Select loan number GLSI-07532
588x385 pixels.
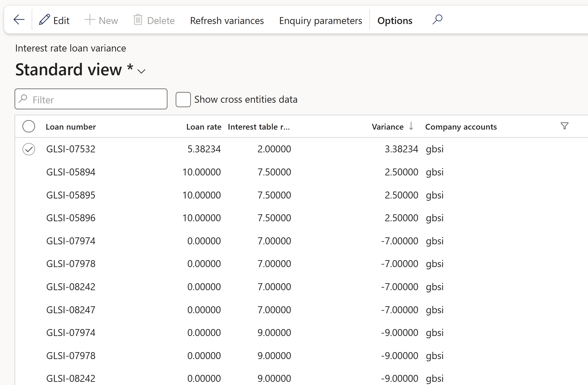click(x=71, y=149)
